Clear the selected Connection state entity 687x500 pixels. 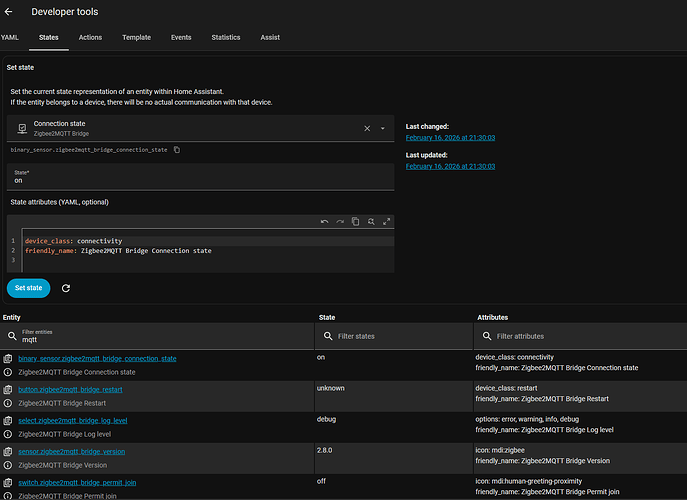click(367, 128)
